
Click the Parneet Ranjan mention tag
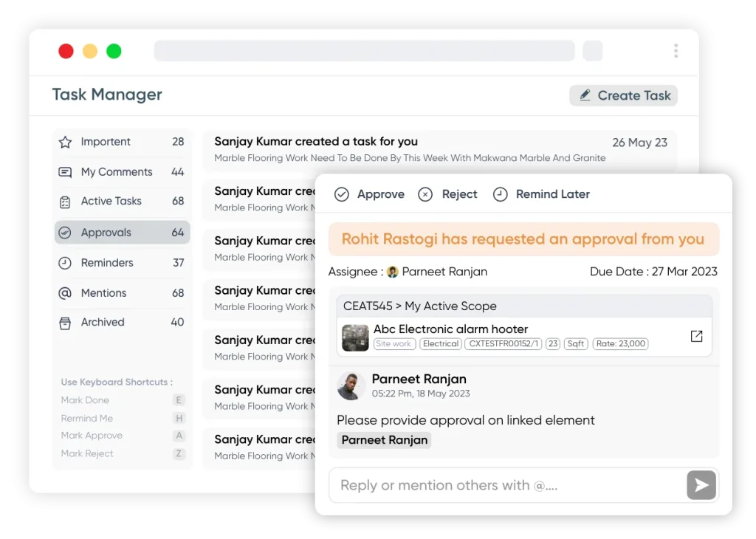click(x=384, y=440)
